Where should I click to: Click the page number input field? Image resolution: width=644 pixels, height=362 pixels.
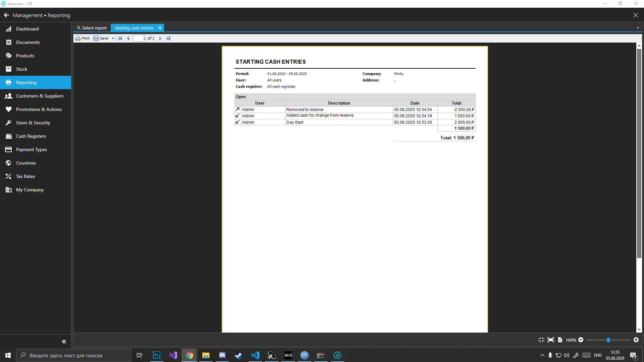pyautogui.click(x=139, y=38)
